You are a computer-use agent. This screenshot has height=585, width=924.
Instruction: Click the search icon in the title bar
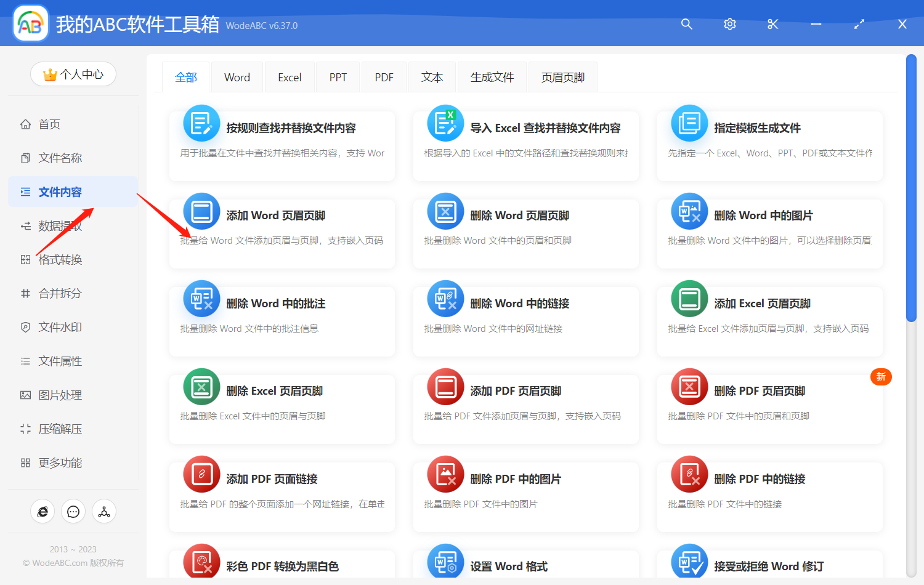click(x=686, y=24)
